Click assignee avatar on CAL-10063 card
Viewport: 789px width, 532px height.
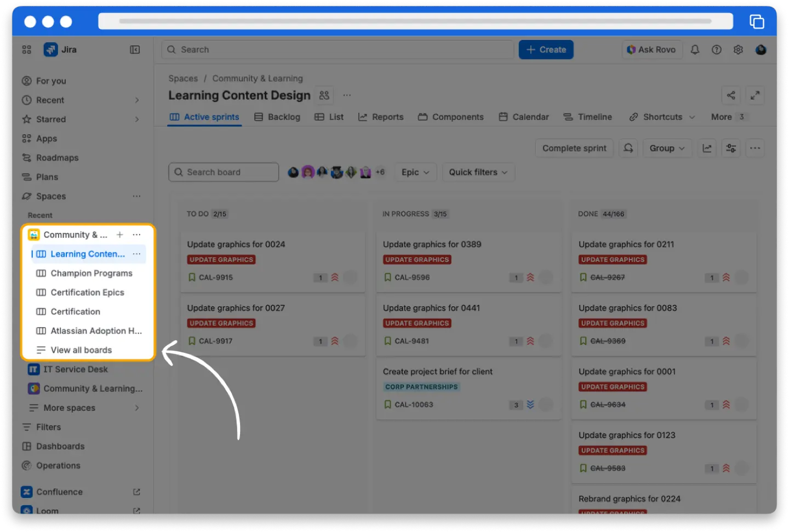click(x=546, y=405)
